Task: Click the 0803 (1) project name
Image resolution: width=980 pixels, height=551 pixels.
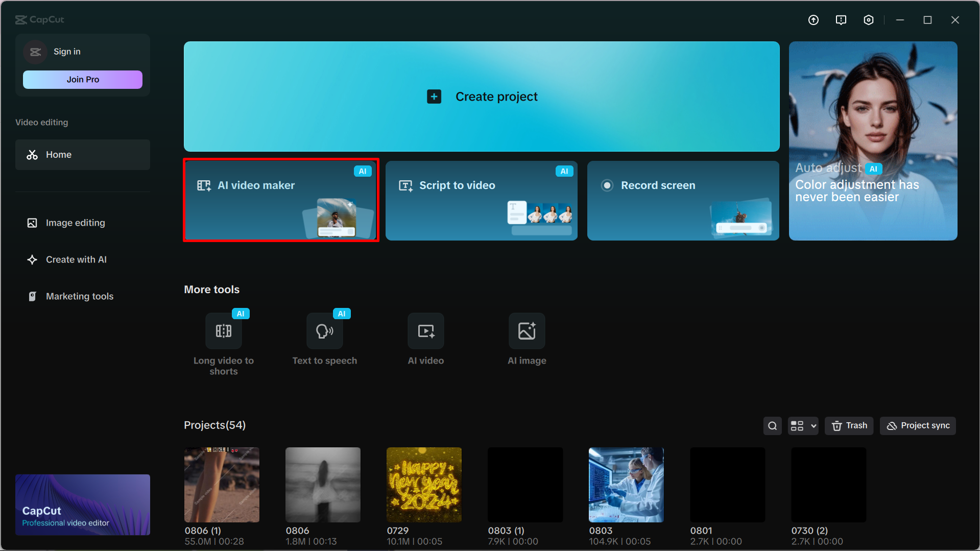Action: pyautogui.click(x=507, y=531)
